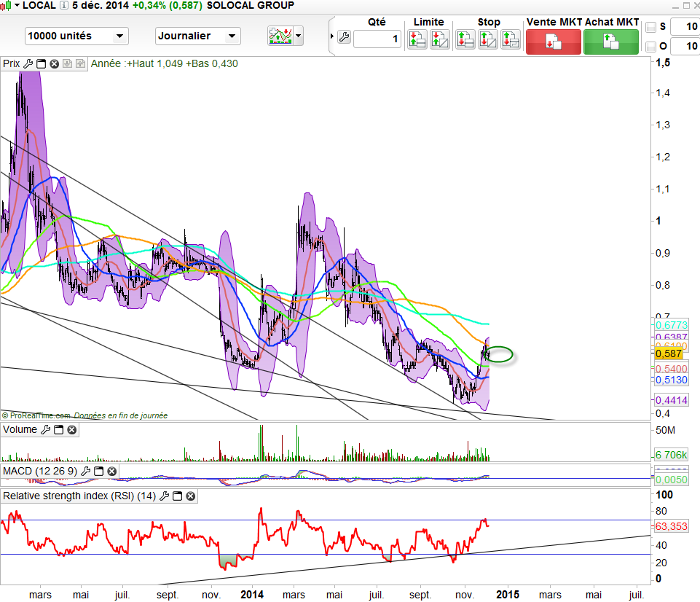This screenshot has height=602, width=700.
Task: Open LOCAL instrument information icon
Action: [x=64, y=5]
